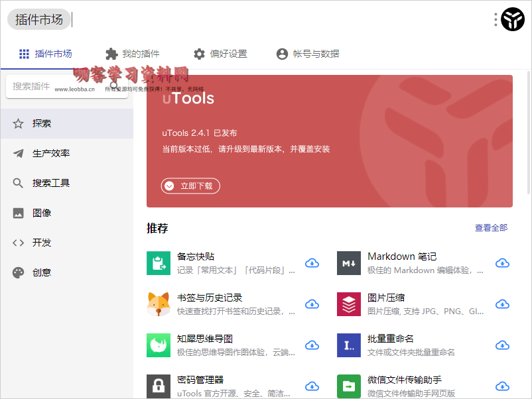The width and height of the screenshot is (532, 399).
Task: Choose the 开发 category in sidebar
Action: pyautogui.click(x=42, y=243)
